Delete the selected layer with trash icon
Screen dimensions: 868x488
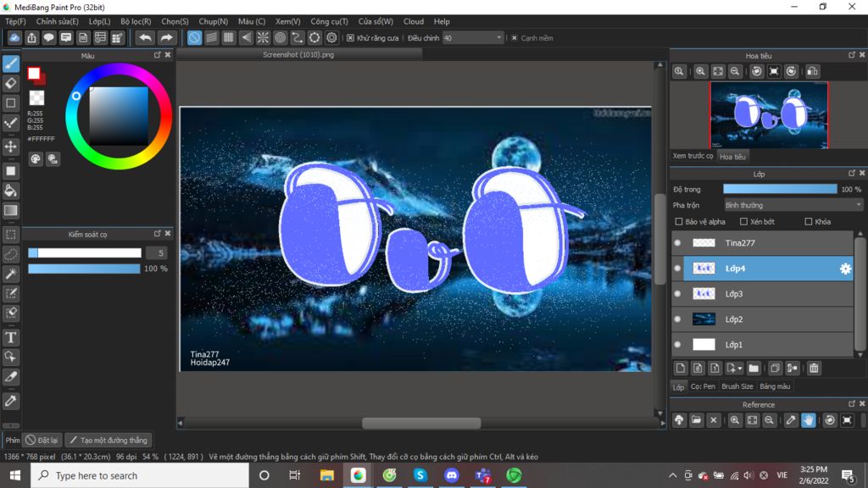(814, 368)
